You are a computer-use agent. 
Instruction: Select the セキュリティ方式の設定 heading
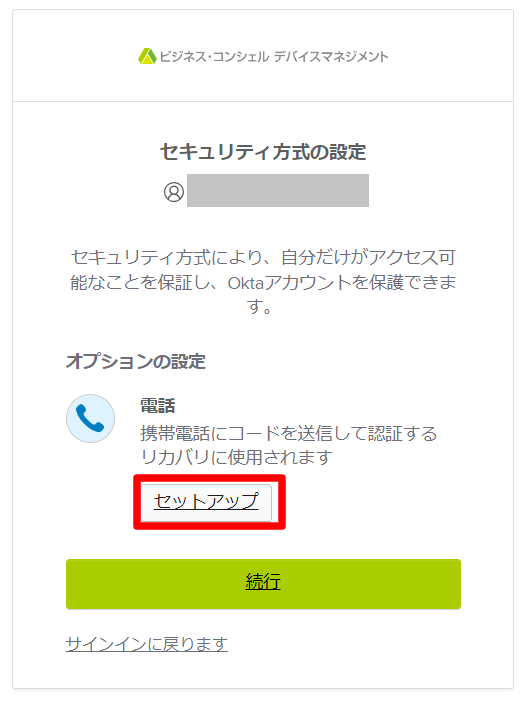click(x=263, y=152)
